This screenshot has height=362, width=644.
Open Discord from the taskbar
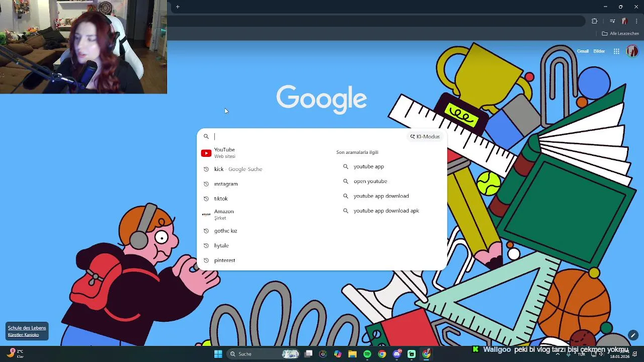click(x=397, y=354)
